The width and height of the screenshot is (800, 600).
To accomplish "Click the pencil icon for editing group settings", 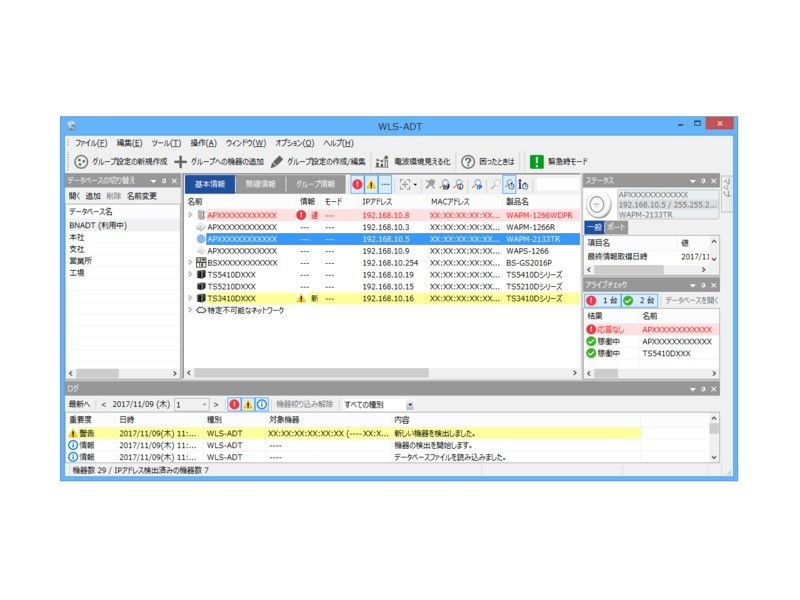I will [x=277, y=162].
